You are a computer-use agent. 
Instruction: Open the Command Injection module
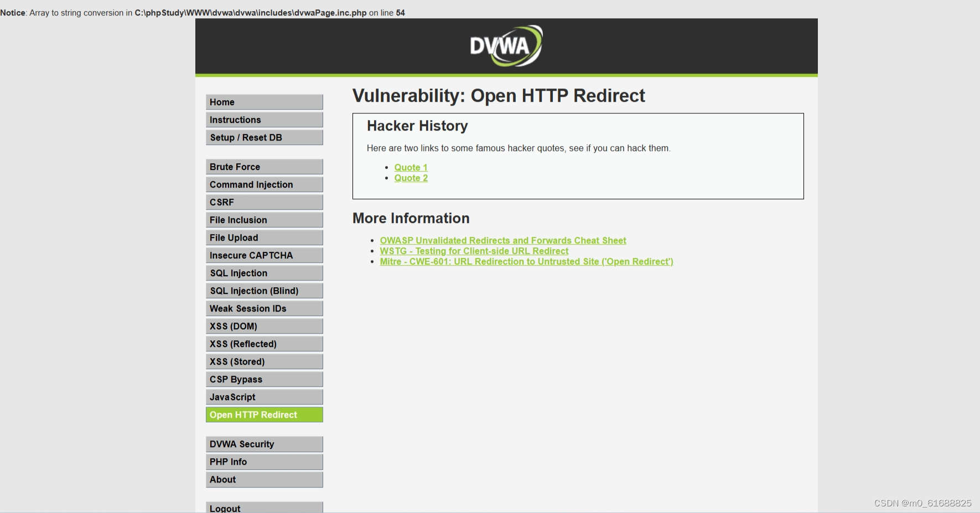[264, 184]
